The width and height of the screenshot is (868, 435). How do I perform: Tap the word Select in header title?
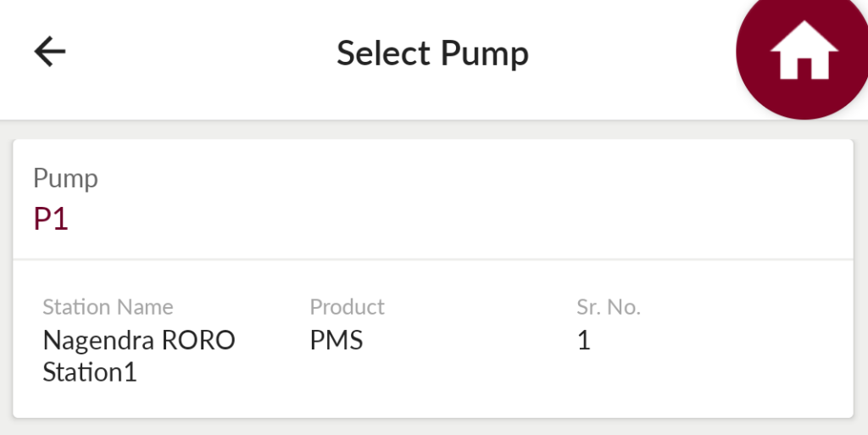tap(383, 53)
